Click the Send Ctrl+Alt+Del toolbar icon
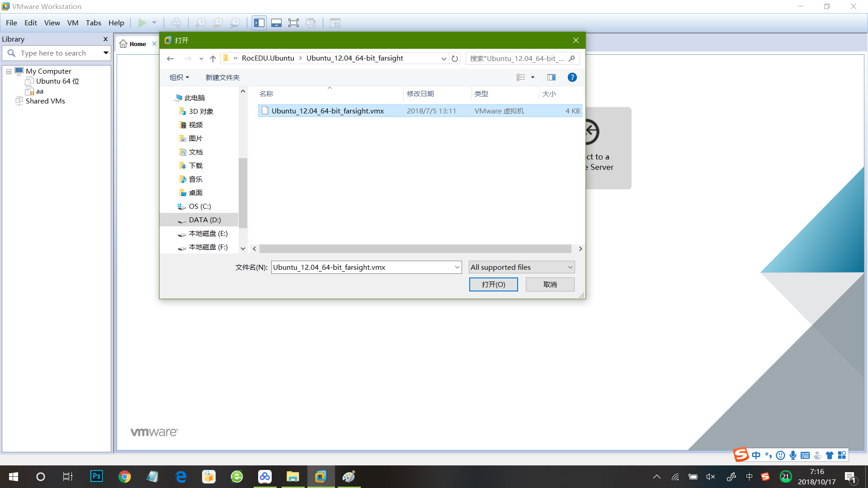868x488 pixels. click(x=176, y=23)
